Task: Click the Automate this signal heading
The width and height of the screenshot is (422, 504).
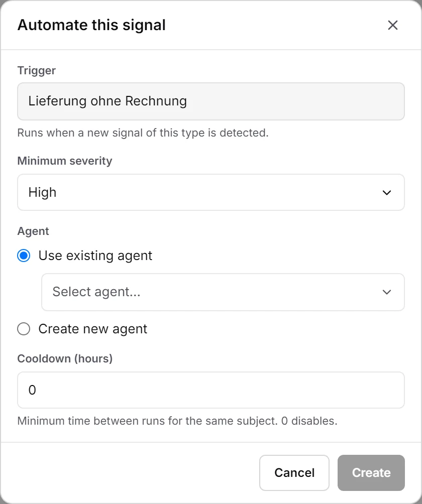Action: click(x=91, y=25)
